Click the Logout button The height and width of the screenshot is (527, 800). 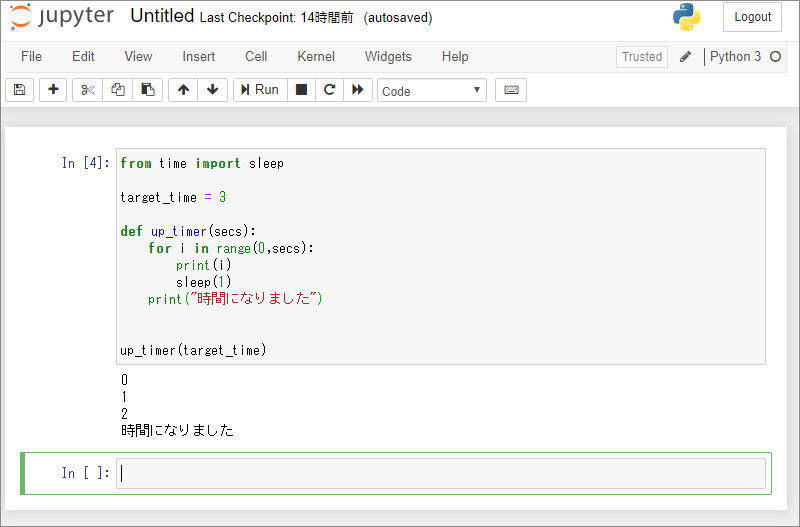[753, 17]
